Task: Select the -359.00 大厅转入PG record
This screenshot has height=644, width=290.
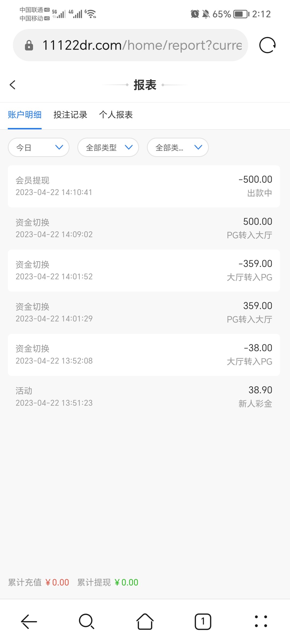Action: pos(144,270)
